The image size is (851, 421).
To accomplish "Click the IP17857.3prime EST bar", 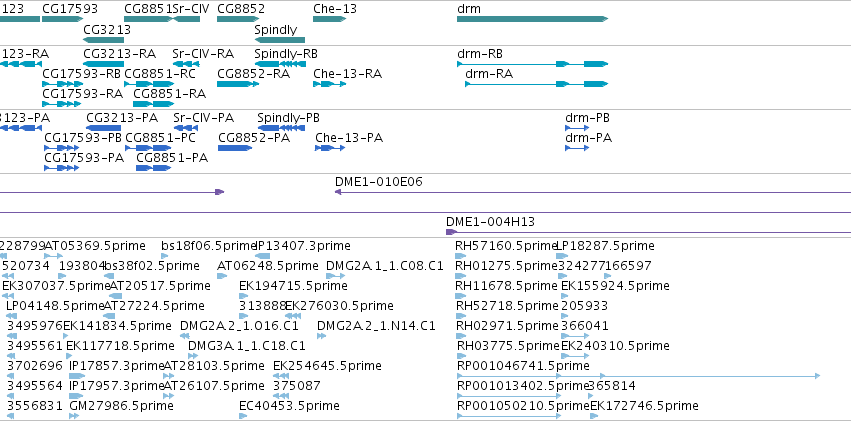I will pyautogui.click(x=78, y=375).
